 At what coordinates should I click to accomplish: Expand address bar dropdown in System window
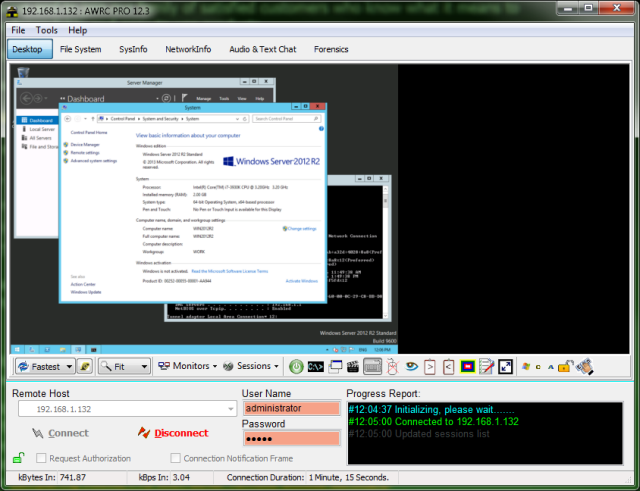tap(238, 119)
